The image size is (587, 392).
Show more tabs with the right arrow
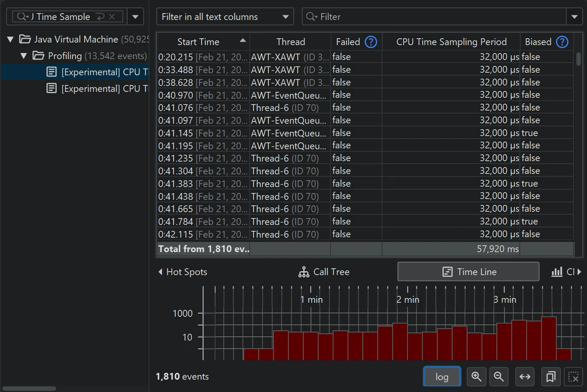(x=579, y=272)
